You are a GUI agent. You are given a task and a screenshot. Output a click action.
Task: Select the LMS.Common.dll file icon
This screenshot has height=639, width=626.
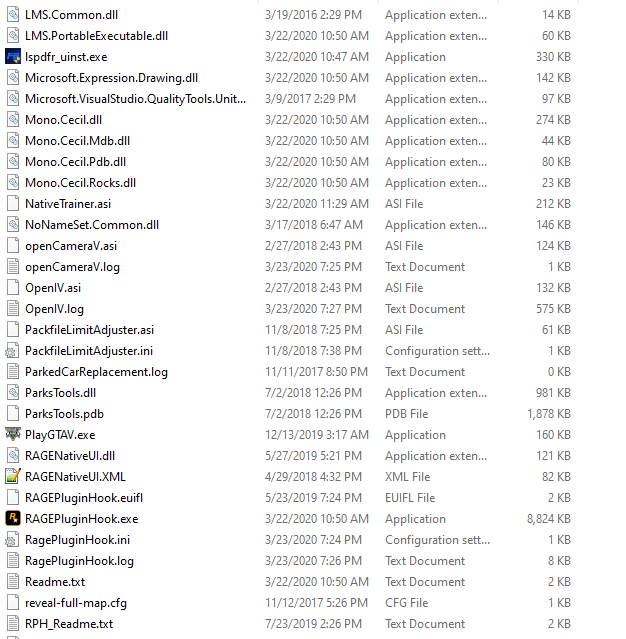coord(13,15)
